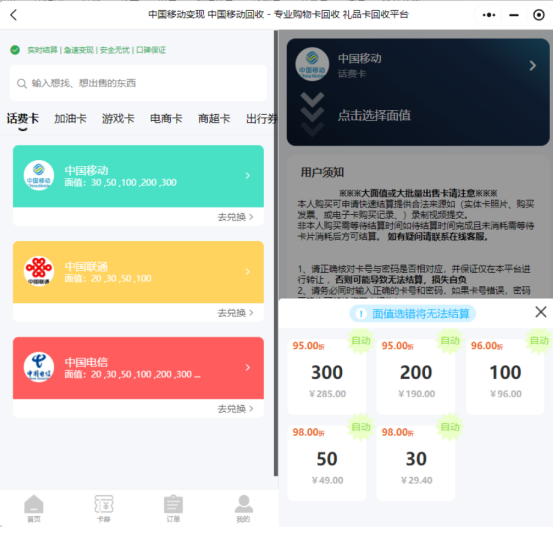554x535 pixels.
Task: Open the three-dots more menu
Action: tap(489, 15)
